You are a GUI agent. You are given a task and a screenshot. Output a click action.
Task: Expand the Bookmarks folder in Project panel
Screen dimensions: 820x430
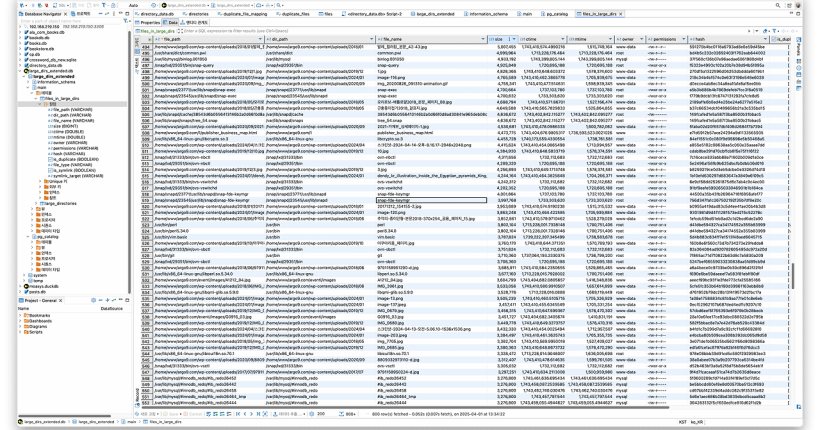(20, 317)
